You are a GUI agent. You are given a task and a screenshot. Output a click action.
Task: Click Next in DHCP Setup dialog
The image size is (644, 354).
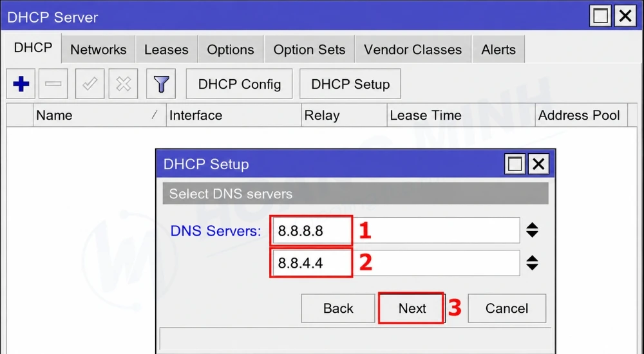412,308
